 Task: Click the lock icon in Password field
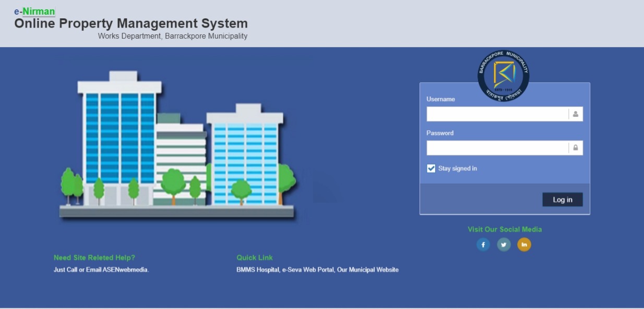pos(576,148)
